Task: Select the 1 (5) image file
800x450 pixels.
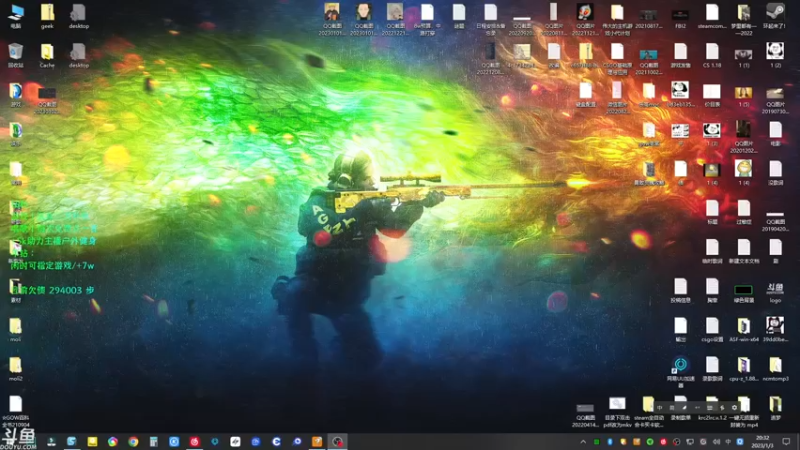Action: point(743,96)
